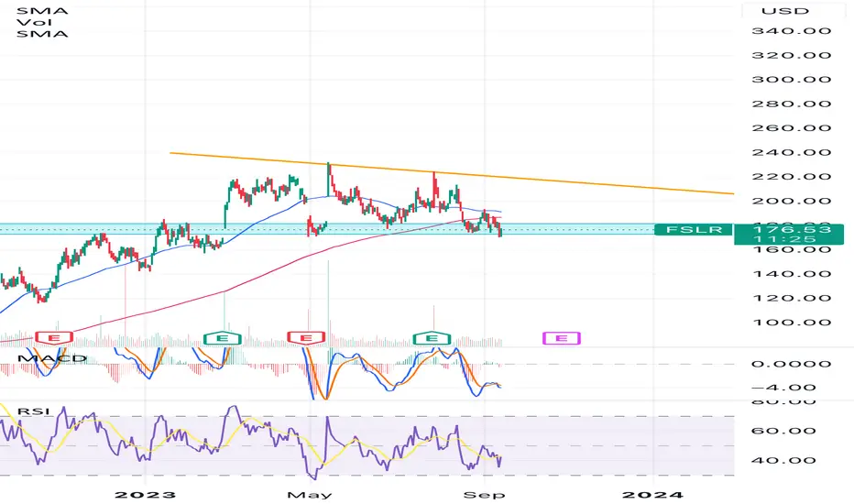Screen dimensions: 854x504
Task: Click the 240.00 price axis label
Action: pyautogui.click(x=792, y=152)
